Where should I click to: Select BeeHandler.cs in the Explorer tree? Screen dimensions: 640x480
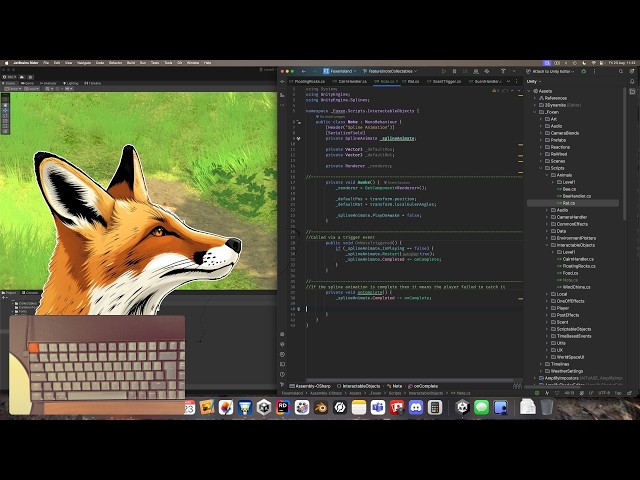point(574,196)
